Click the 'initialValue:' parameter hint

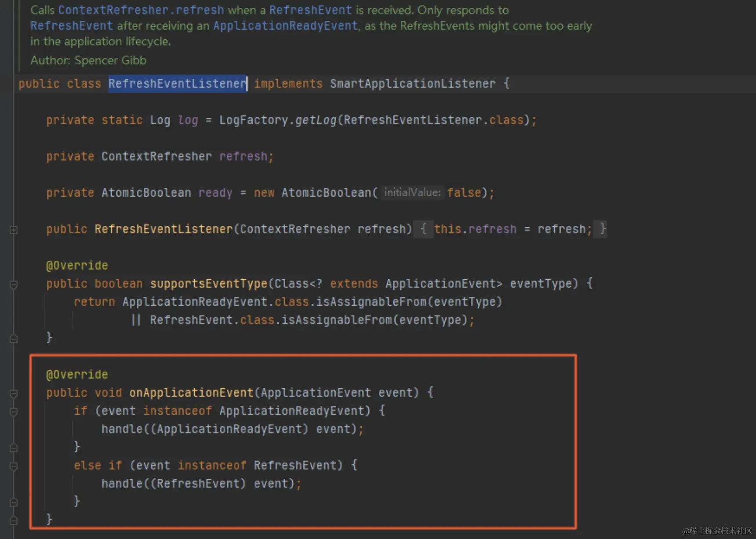[412, 193]
